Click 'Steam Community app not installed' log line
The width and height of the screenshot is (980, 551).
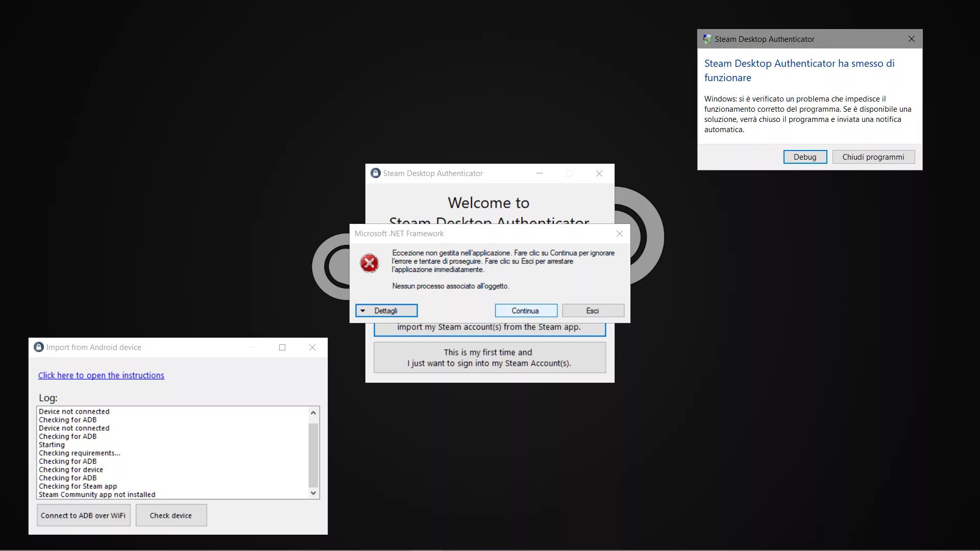tap(97, 494)
